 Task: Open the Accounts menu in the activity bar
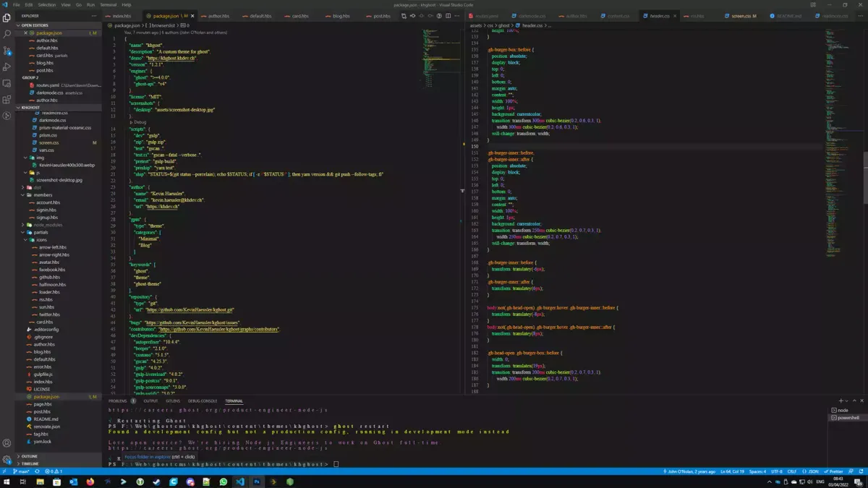click(x=7, y=443)
